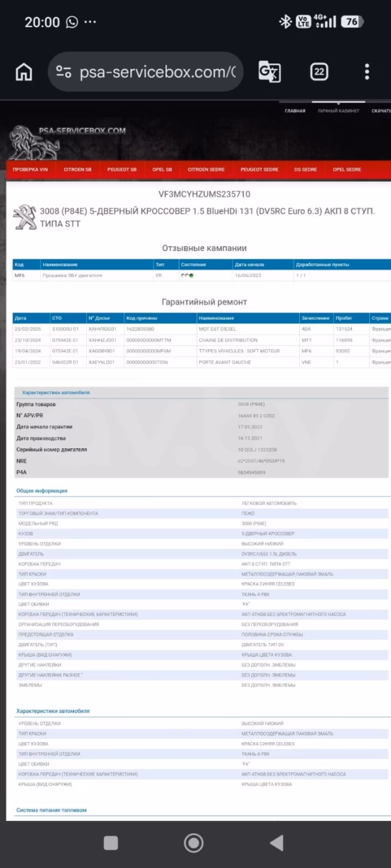The height and width of the screenshot is (868, 391).
Task: Click mileage value 116095
Action: pos(344,340)
